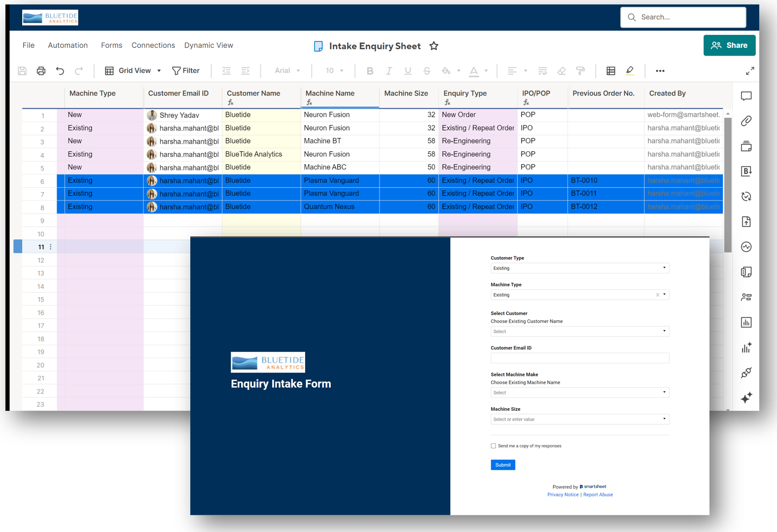Open Choose Existing Customer Name dropdown
The height and width of the screenshot is (532, 777).
(x=580, y=332)
